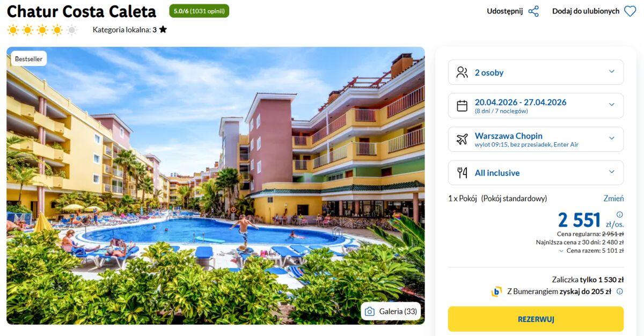
Task: Open gallery via camera icon
Action: click(x=370, y=311)
